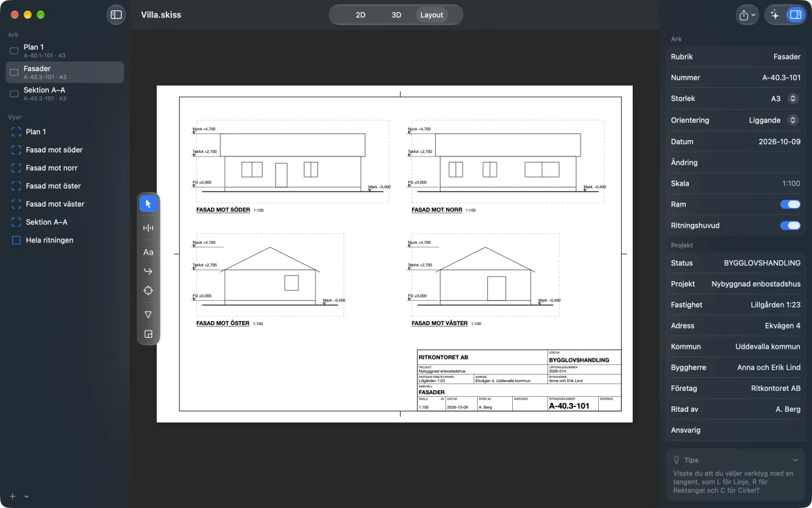Edit the Skala value 1:100
The image size is (812, 508).
tap(791, 184)
